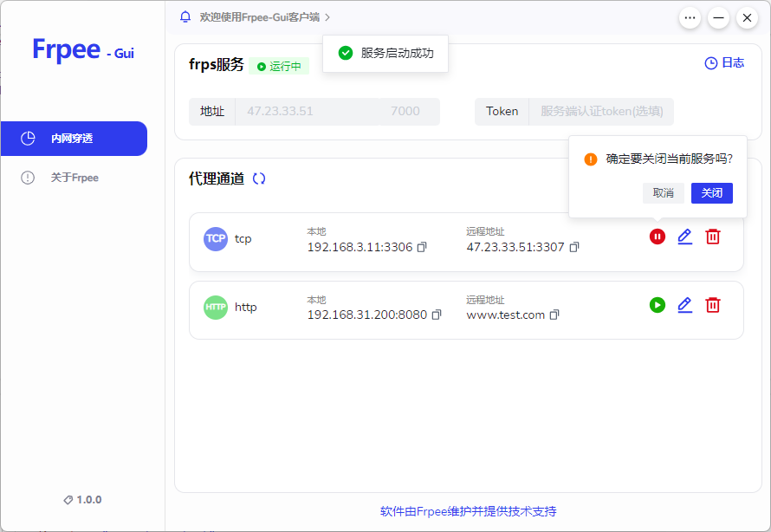Open 关于Frpee in the sidebar
Image resolution: width=771 pixels, height=532 pixels.
coord(74,178)
